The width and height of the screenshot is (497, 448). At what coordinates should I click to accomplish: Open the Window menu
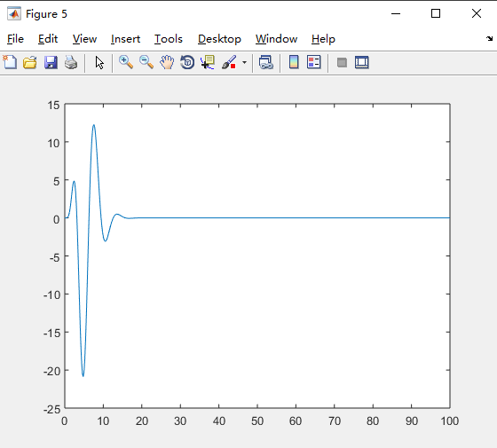click(276, 39)
